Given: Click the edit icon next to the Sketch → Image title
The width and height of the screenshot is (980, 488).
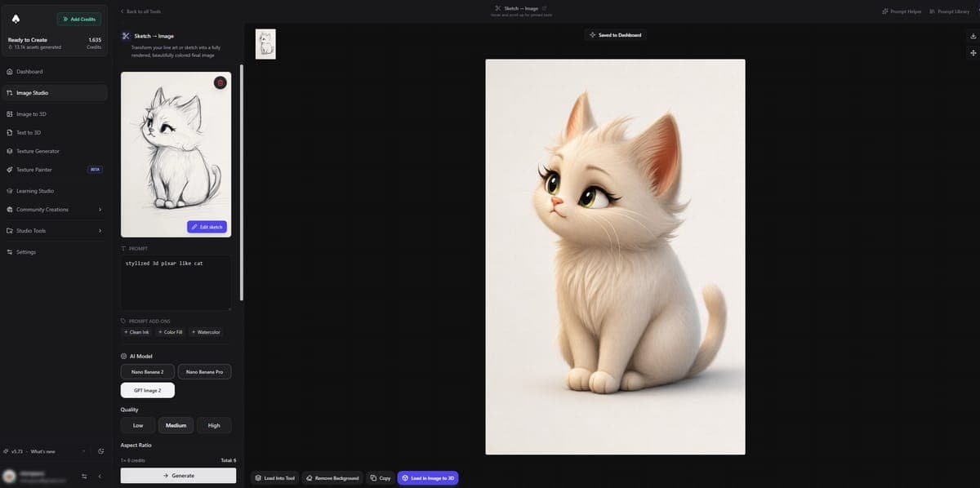Looking at the screenshot, I should pos(544,8).
